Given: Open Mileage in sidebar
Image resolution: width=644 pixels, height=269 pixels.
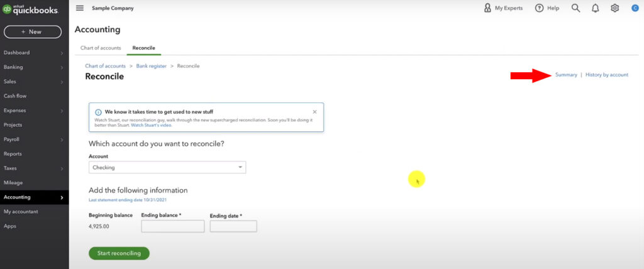Looking at the screenshot, I should [x=13, y=182].
